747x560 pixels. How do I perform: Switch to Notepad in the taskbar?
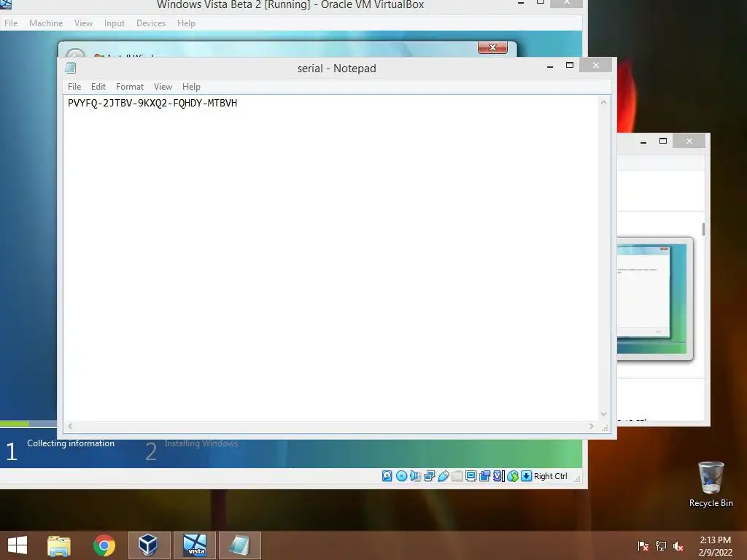[239, 545]
